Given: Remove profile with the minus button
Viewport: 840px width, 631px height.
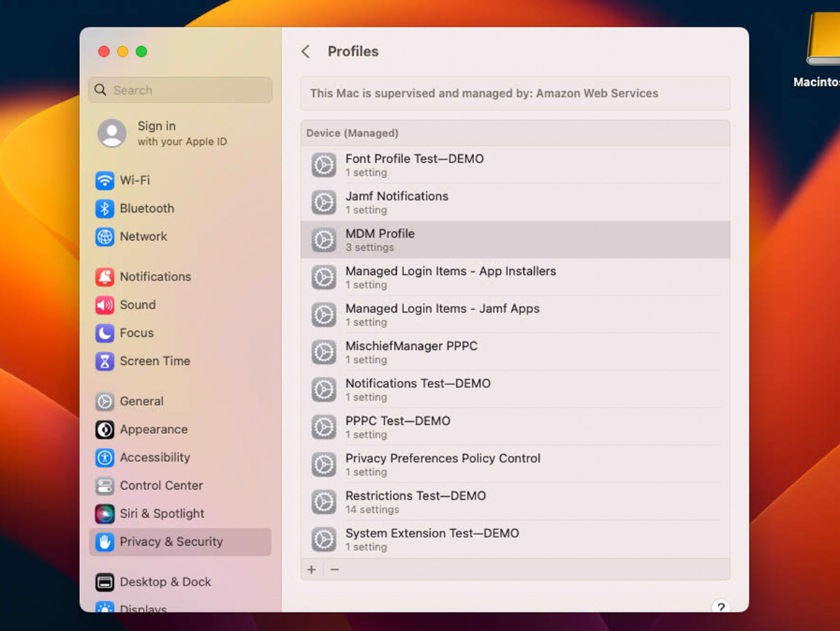Looking at the screenshot, I should [335, 570].
